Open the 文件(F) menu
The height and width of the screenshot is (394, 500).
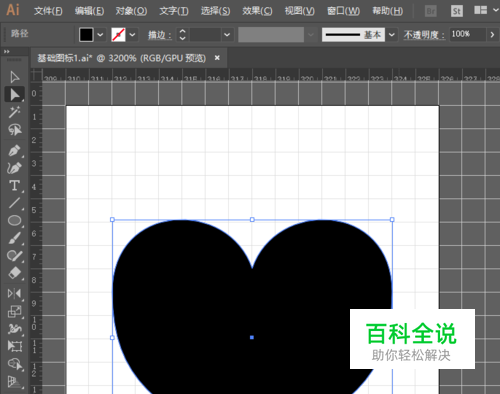tap(48, 11)
